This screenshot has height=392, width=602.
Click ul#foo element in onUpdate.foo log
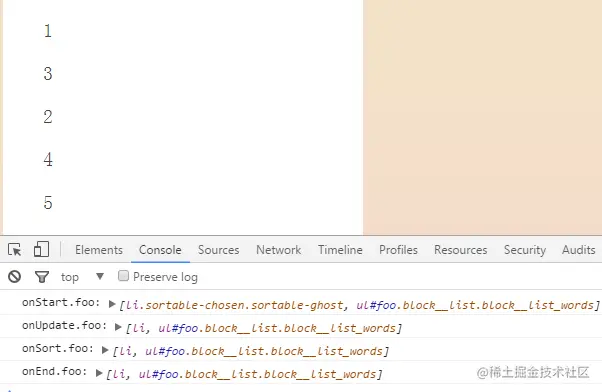click(x=277, y=328)
